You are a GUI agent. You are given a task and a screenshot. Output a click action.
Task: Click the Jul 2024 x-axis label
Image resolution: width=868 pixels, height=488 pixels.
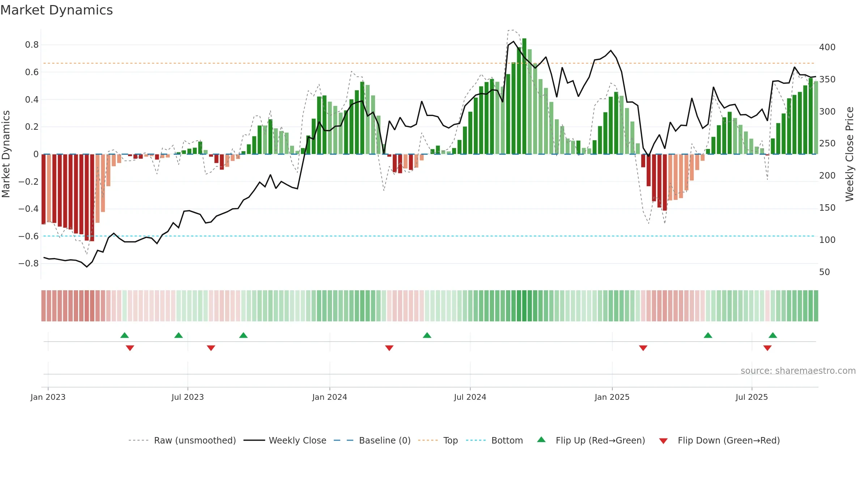pos(470,397)
